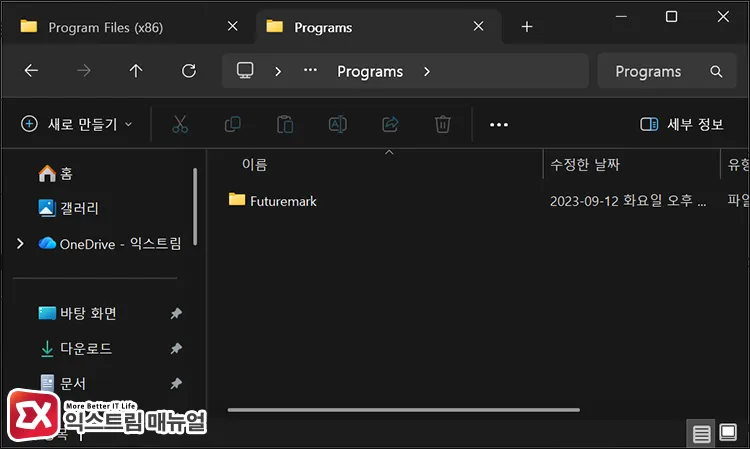Viewport: 750px width, 449px height.
Task: Click Futuremark's modified date 2023-09-12
Action: [x=628, y=201]
